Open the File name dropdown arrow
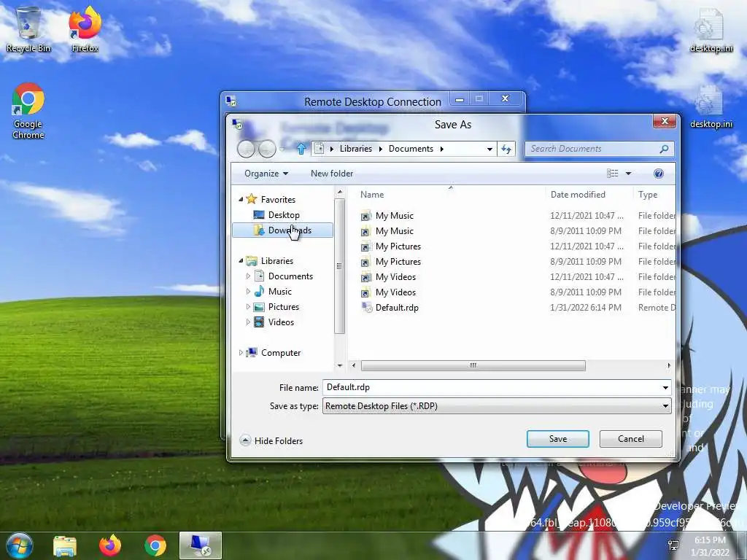 pyautogui.click(x=665, y=388)
